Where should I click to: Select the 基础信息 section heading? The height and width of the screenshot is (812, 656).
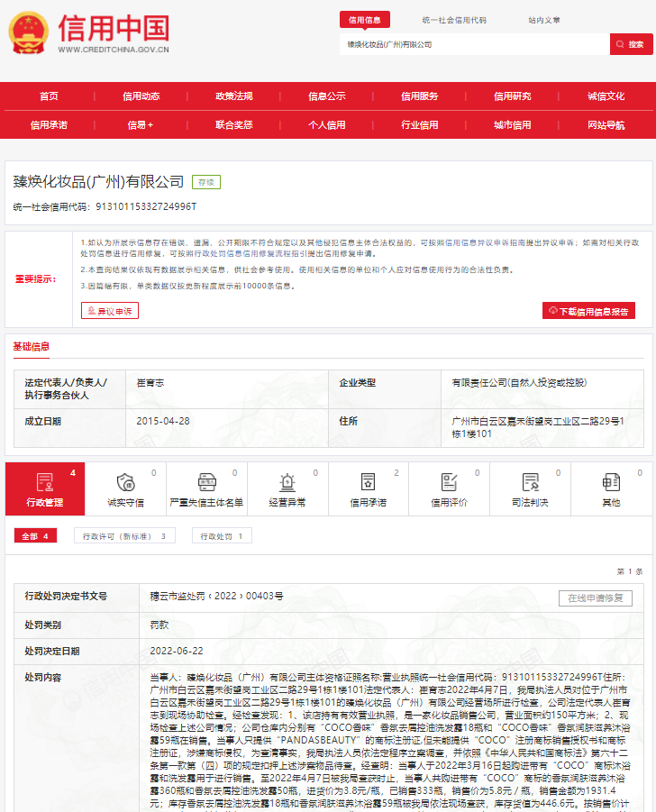(31, 347)
